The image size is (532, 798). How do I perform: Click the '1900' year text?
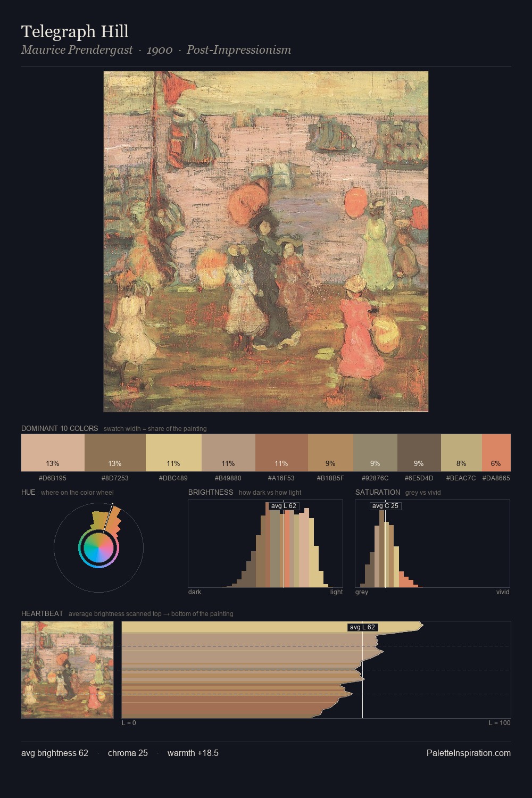(160, 50)
